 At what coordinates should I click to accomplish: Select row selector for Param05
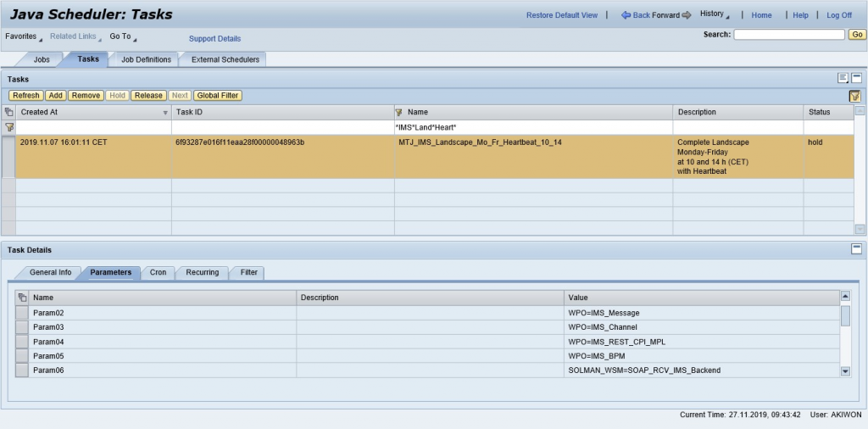[x=21, y=356]
